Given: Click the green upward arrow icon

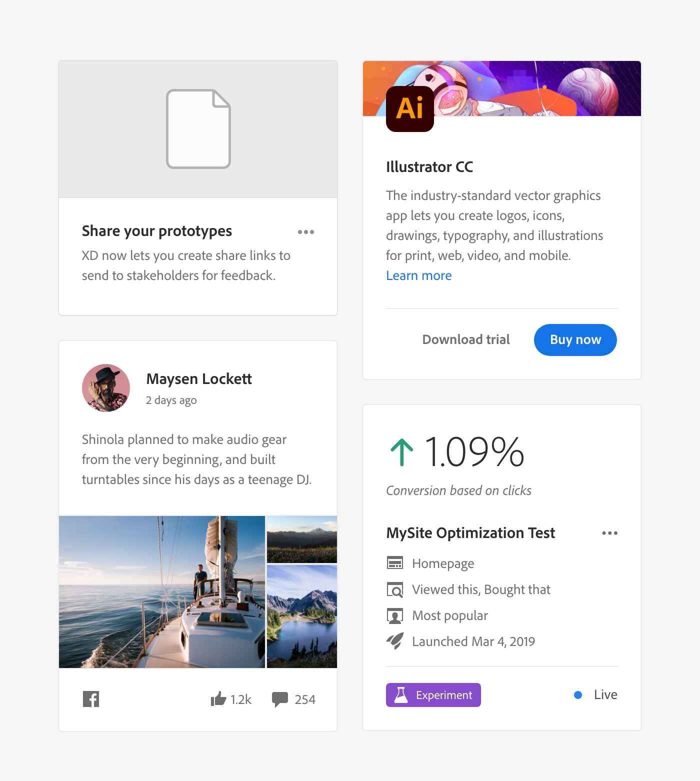Looking at the screenshot, I should (401, 452).
